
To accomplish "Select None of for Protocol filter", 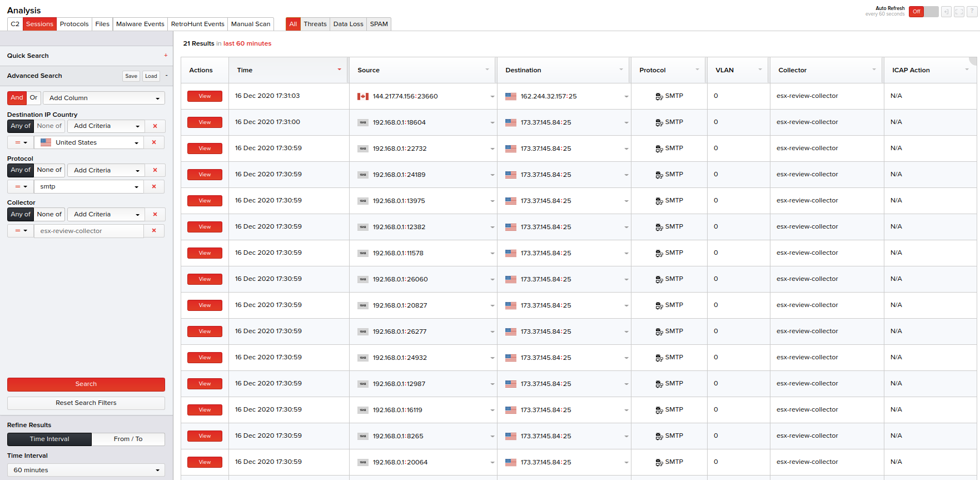I will (x=49, y=170).
